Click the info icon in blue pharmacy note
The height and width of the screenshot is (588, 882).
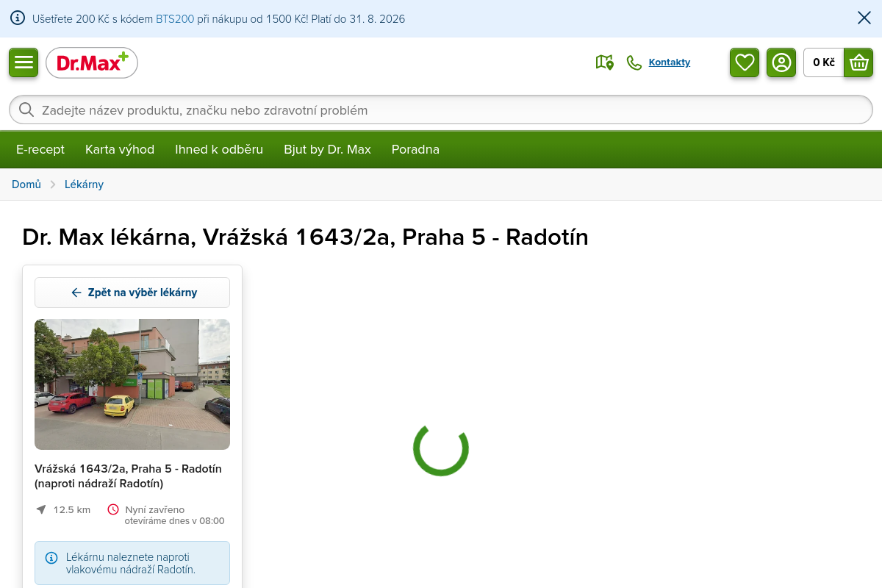[x=51, y=558]
